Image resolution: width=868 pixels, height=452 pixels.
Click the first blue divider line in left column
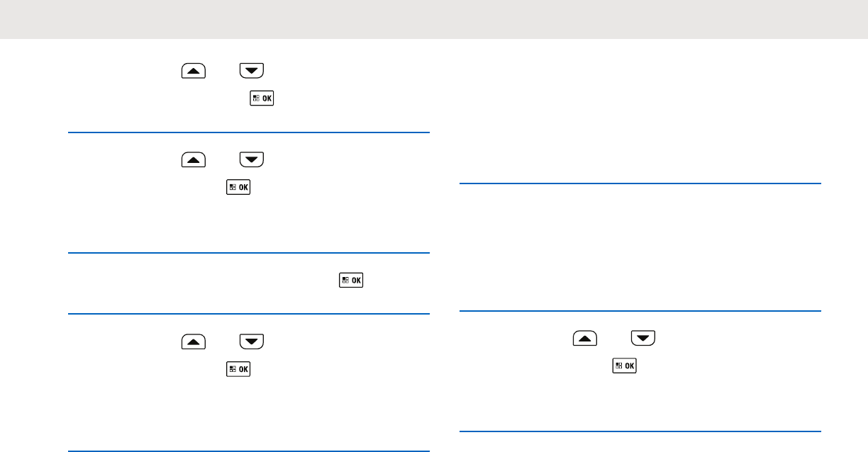249,132
